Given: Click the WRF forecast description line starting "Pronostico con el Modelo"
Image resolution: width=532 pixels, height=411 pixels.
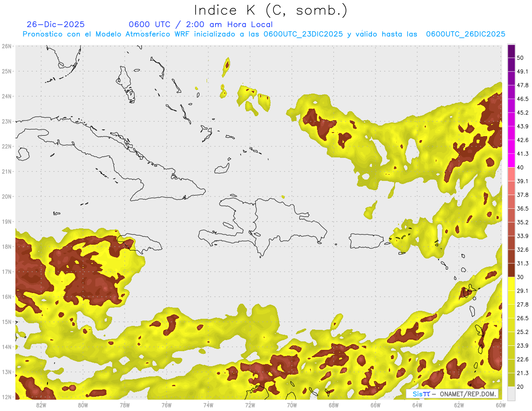Looking at the screenshot, I should (264, 34).
